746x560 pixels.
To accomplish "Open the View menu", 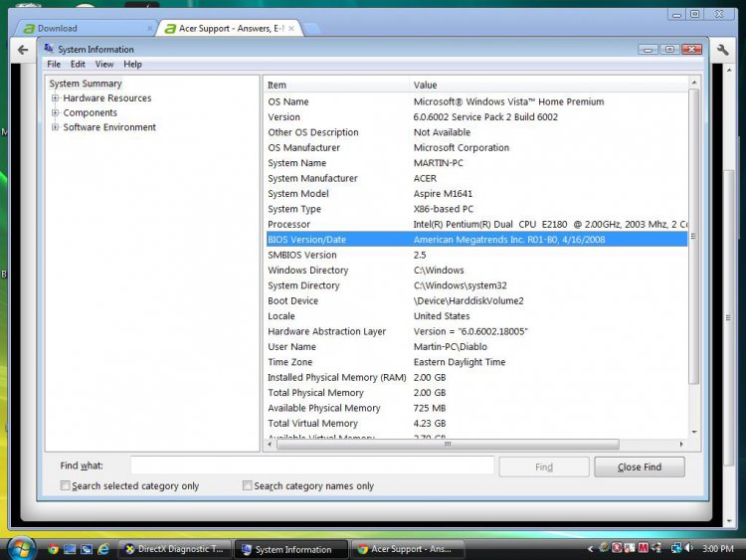I will (104, 65).
